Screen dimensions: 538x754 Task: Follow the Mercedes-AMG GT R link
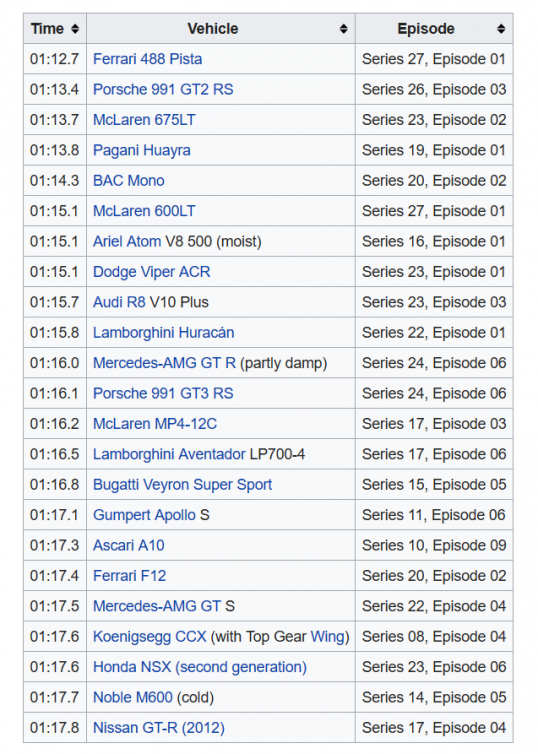point(164,363)
